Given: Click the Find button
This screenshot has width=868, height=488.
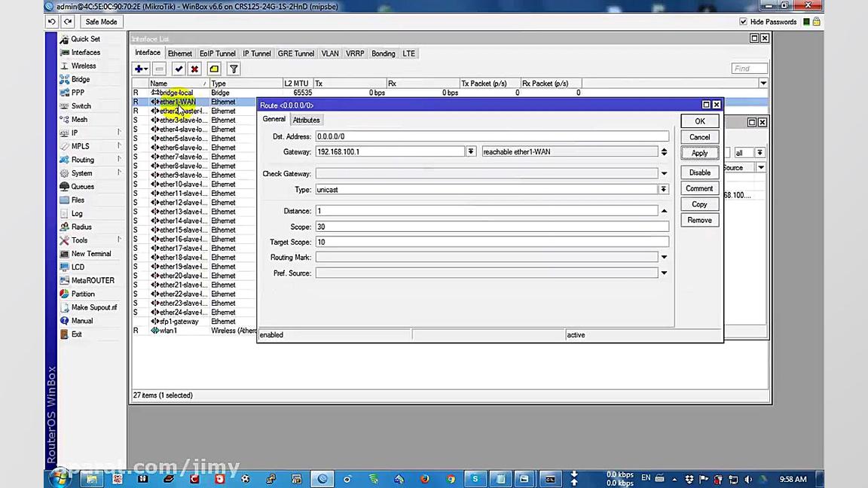Looking at the screenshot, I should pyautogui.click(x=749, y=68).
